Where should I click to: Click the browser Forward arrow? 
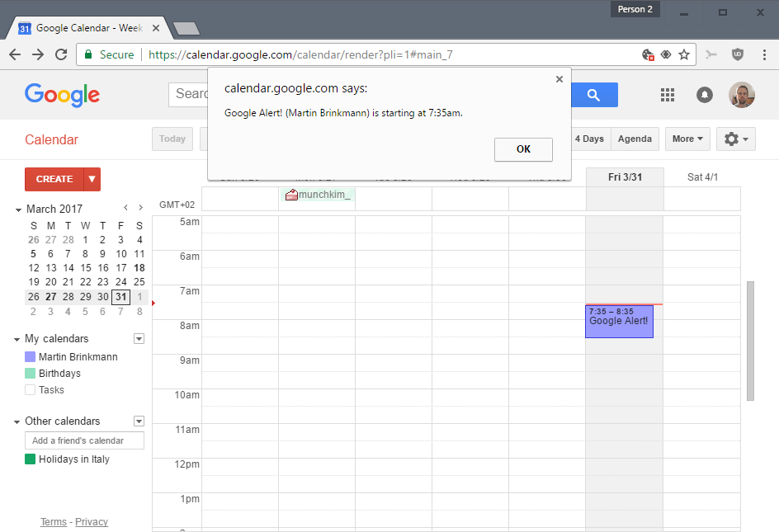pyautogui.click(x=38, y=54)
